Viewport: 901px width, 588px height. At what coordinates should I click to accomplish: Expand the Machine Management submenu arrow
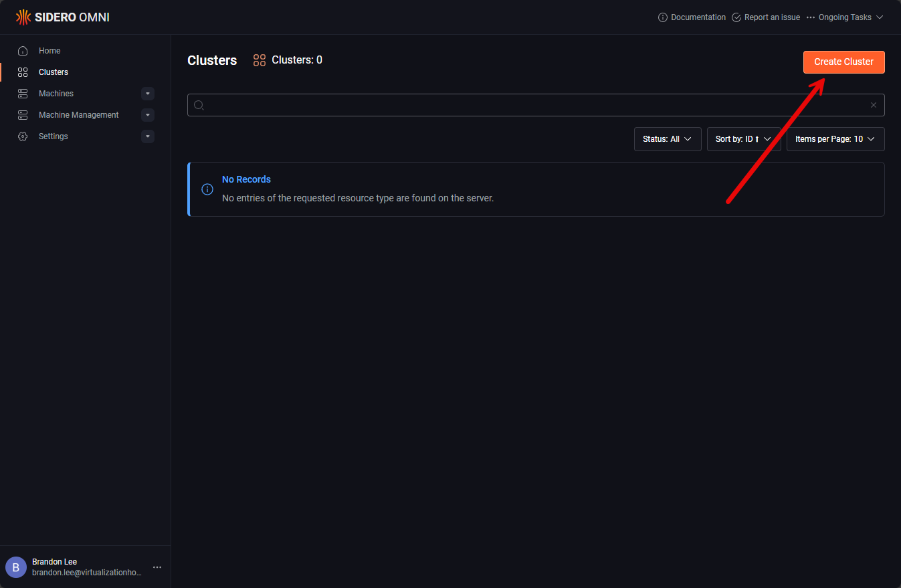[x=148, y=115]
